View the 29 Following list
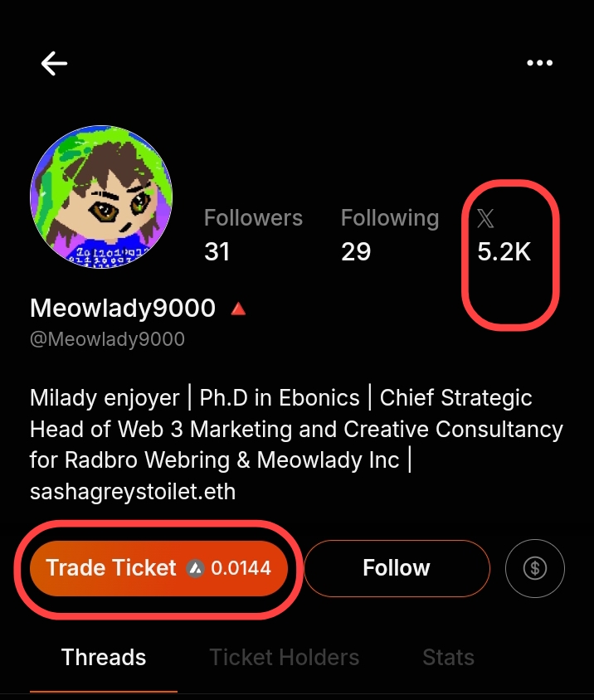This screenshot has width=594, height=700. tap(389, 235)
